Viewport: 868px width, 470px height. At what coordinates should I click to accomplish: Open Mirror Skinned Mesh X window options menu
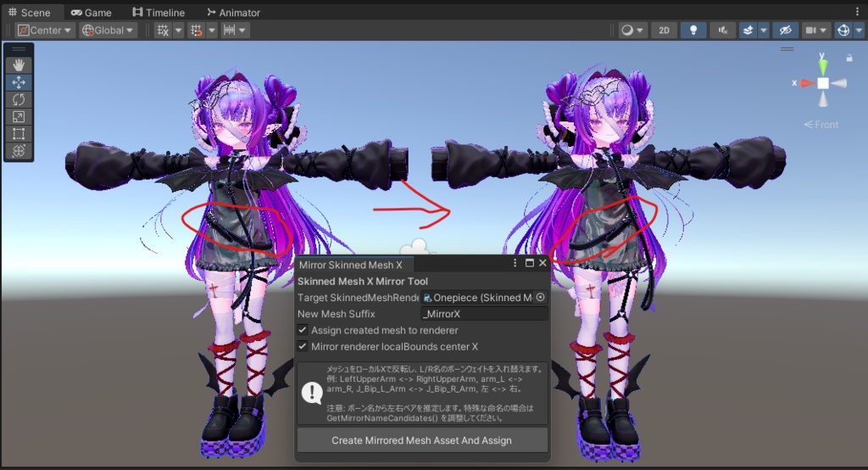515,263
